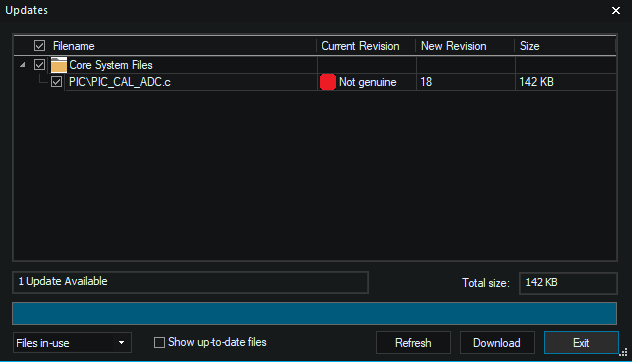Toggle the select-all checkbox beside Filename

(40, 46)
